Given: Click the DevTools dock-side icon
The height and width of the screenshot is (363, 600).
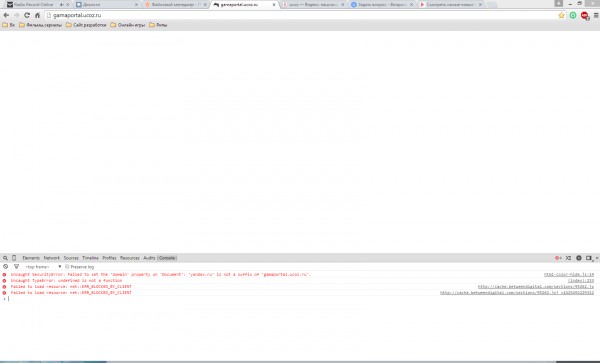Looking at the screenshot, I should [589, 258].
